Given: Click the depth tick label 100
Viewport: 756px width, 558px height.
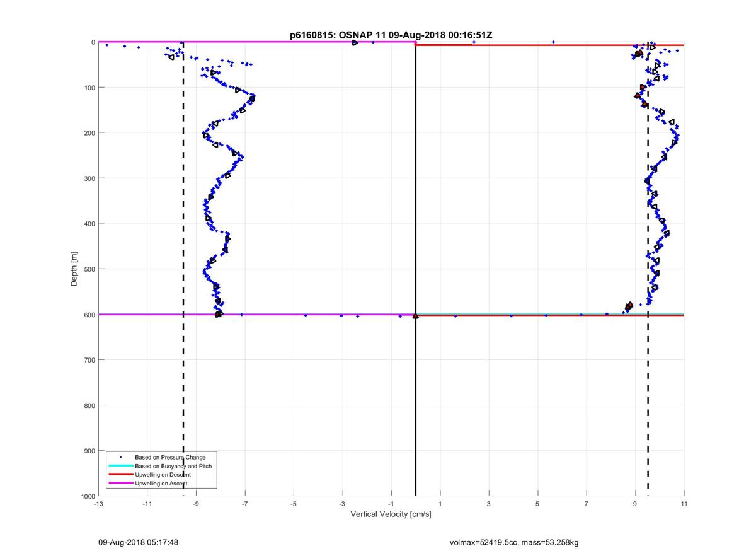Looking at the screenshot, I should point(89,88).
